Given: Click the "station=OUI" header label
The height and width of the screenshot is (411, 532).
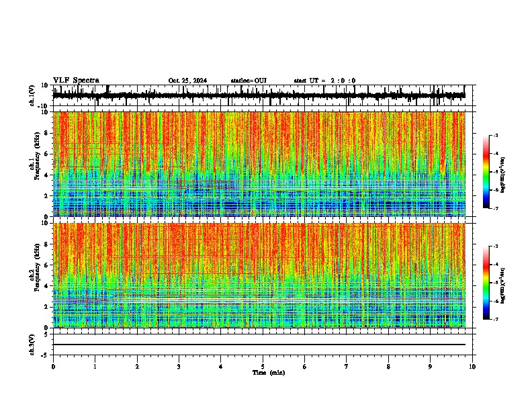Looking at the screenshot, I should tap(249, 81).
